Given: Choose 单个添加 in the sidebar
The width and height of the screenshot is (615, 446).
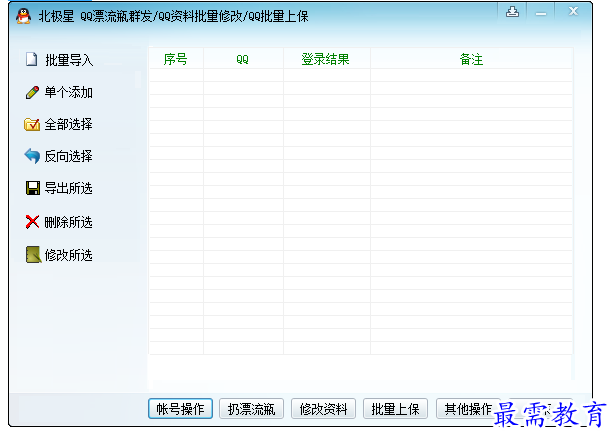Looking at the screenshot, I should [59, 93].
